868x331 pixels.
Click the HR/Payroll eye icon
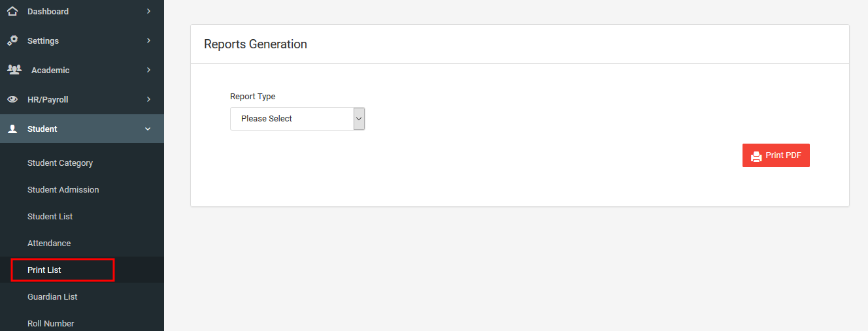pyautogui.click(x=12, y=99)
